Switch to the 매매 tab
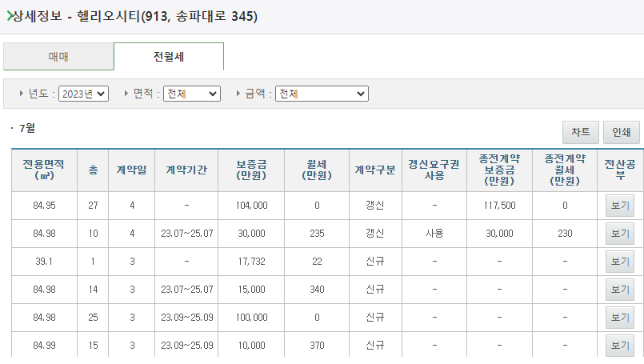The image size is (644, 364). [58, 56]
